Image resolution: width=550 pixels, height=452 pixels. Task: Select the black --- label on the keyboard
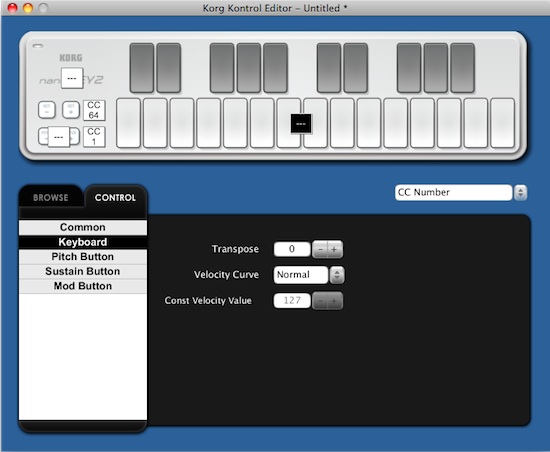click(301, 123)
